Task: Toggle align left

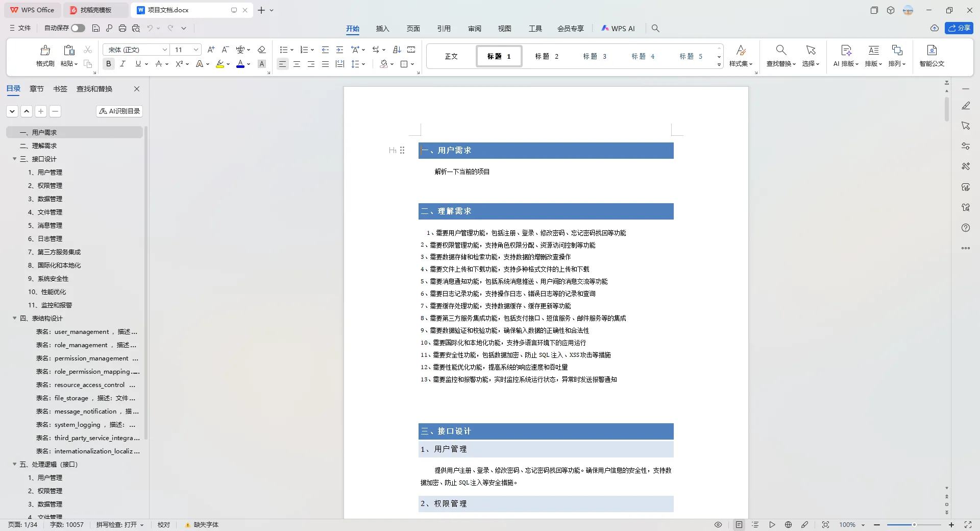Action: [x=282, y=64]
